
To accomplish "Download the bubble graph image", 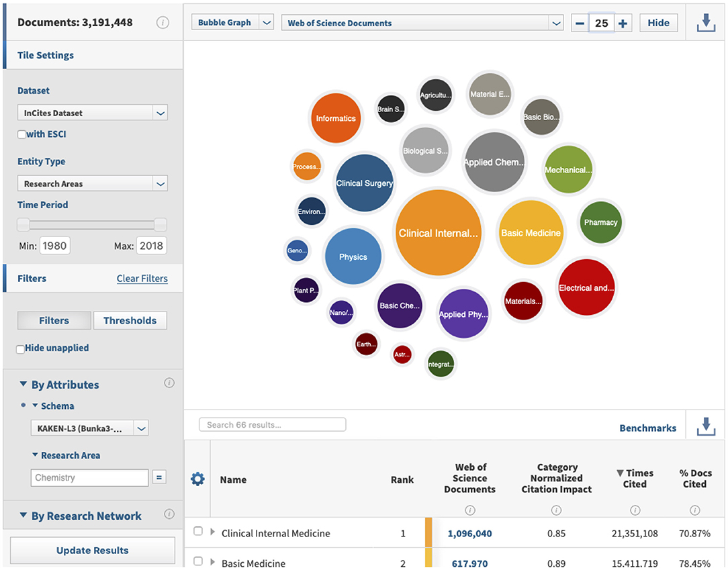I will pos(706,22).
